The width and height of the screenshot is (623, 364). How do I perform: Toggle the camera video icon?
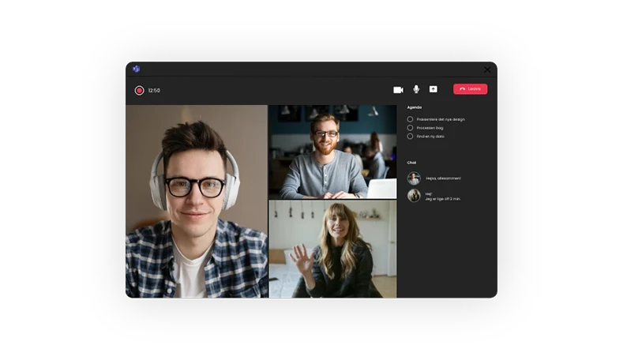pyautogui.click(x=398, y=90)
